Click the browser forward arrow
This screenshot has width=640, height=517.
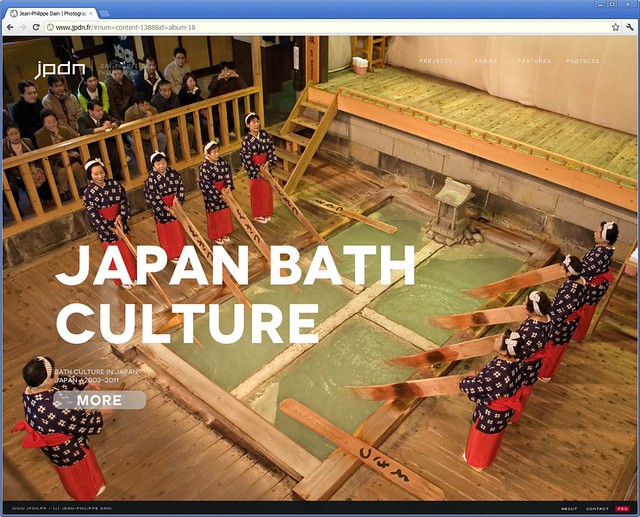click(23, 27)
